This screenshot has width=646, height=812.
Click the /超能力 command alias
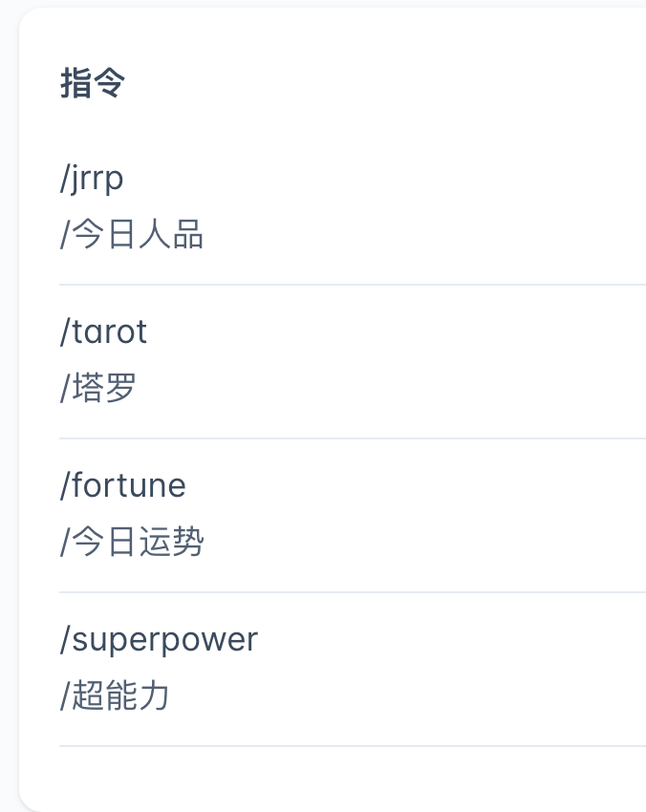115,696
